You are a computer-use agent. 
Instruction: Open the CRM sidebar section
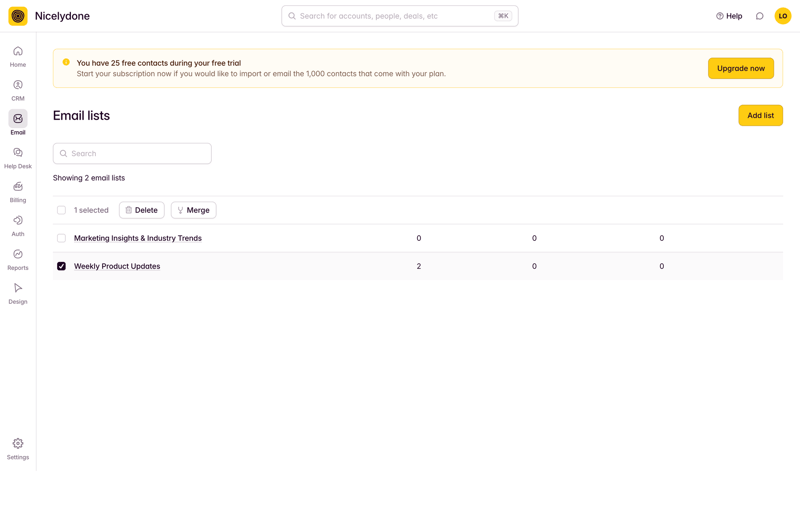click(x=18, y=90)
